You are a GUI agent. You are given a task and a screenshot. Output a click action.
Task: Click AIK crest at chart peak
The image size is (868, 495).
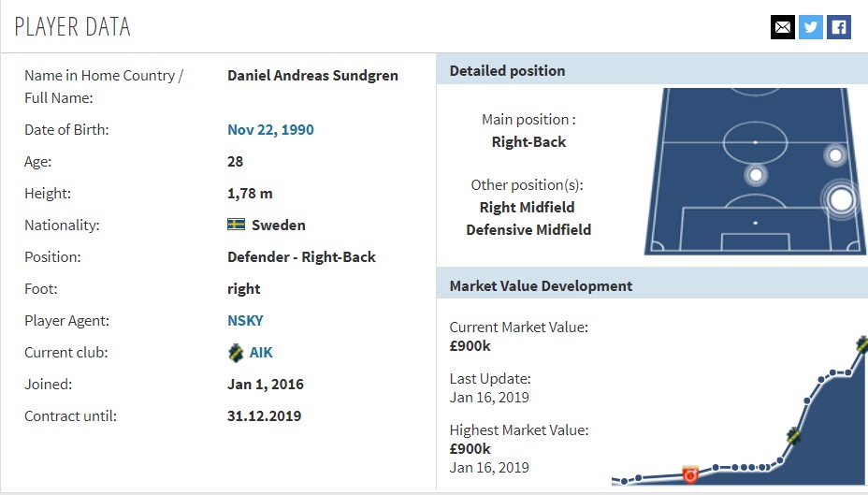pyautogui.click(x=861, y=343)
